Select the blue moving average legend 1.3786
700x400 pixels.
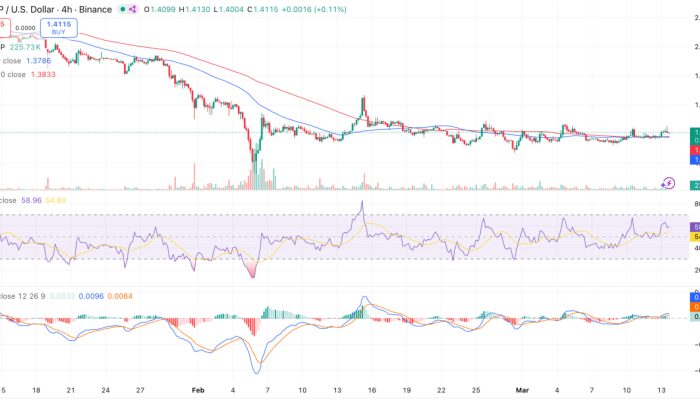click(x=30, y=61)
